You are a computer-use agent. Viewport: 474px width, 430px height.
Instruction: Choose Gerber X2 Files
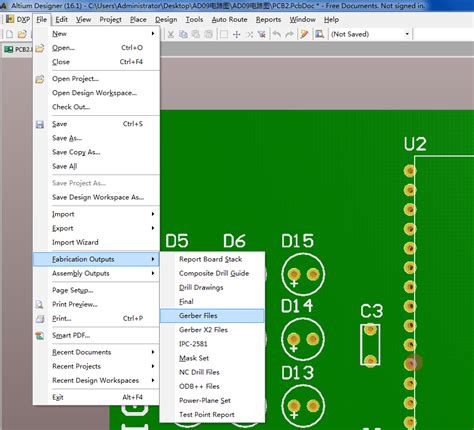[212, 330]
